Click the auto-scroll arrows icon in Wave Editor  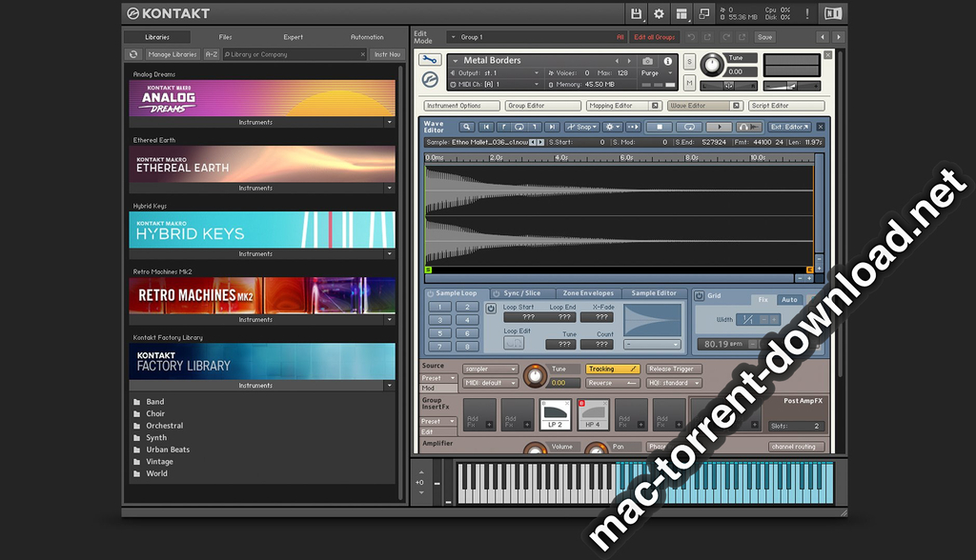coord(633,127)
